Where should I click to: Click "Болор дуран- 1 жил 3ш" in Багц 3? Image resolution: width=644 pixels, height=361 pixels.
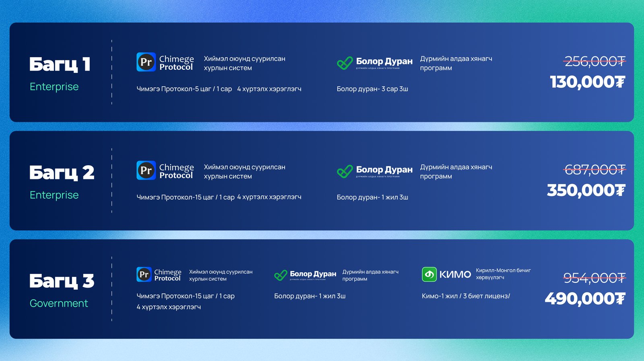pyautogui.click(x=310, y=296)
